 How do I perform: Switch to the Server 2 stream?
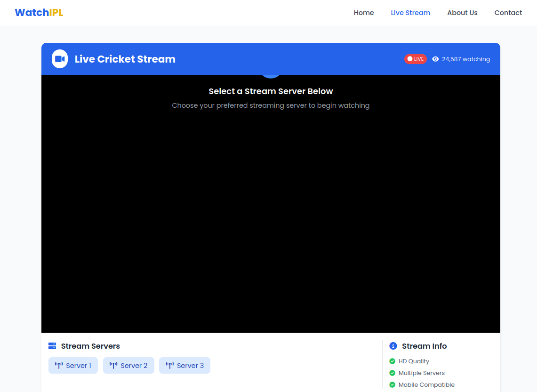click(128, 366)
